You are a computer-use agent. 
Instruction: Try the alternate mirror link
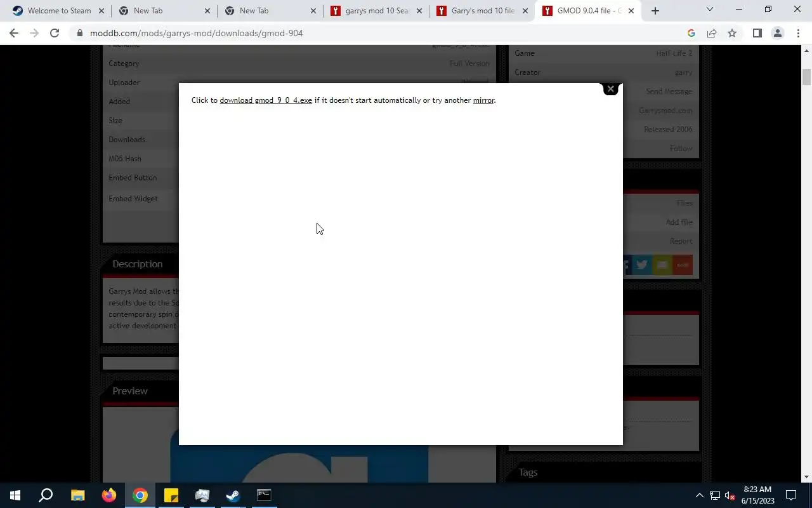click(x=483, y=100)
